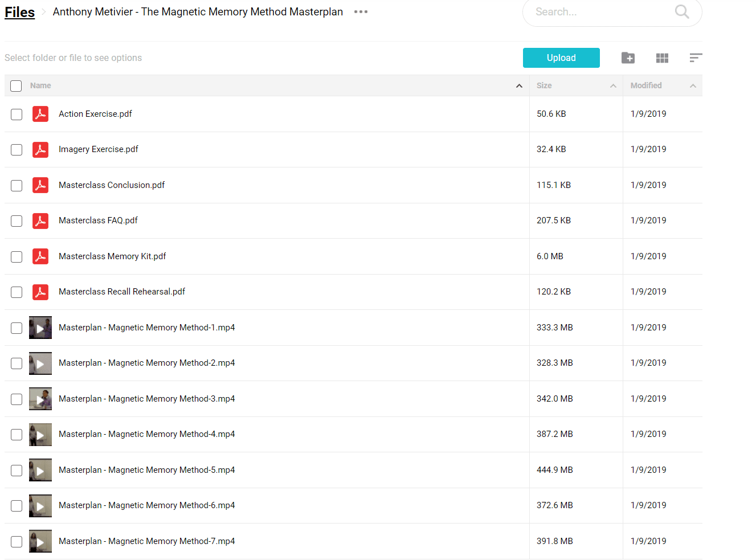
Task: Select checkbox for Magnetic Memory Method-1.mp4
Action: [17, 328]
